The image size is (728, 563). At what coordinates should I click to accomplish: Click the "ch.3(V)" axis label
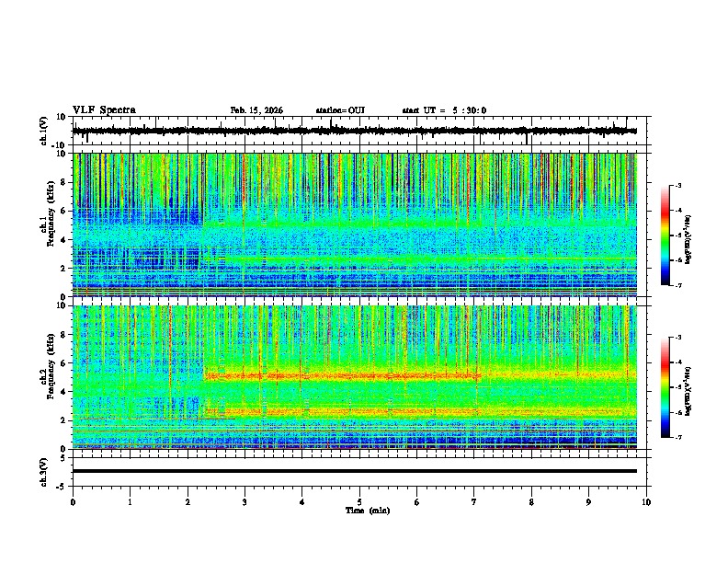44,472
